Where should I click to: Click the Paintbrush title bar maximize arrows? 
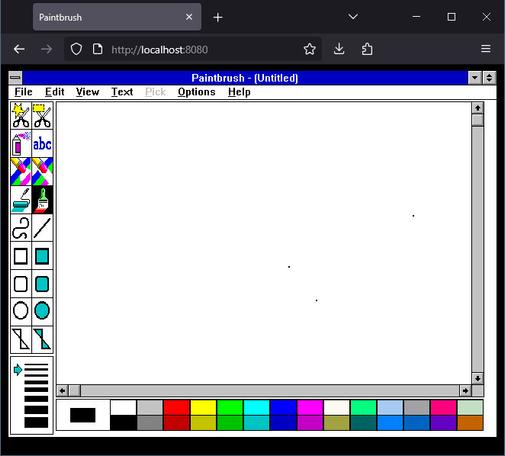point(489,78)
